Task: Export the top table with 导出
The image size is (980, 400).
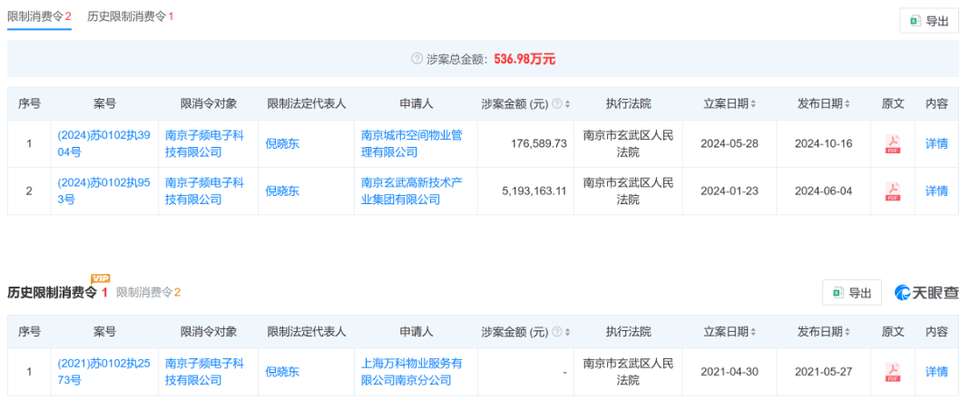Action: [929, 21]
